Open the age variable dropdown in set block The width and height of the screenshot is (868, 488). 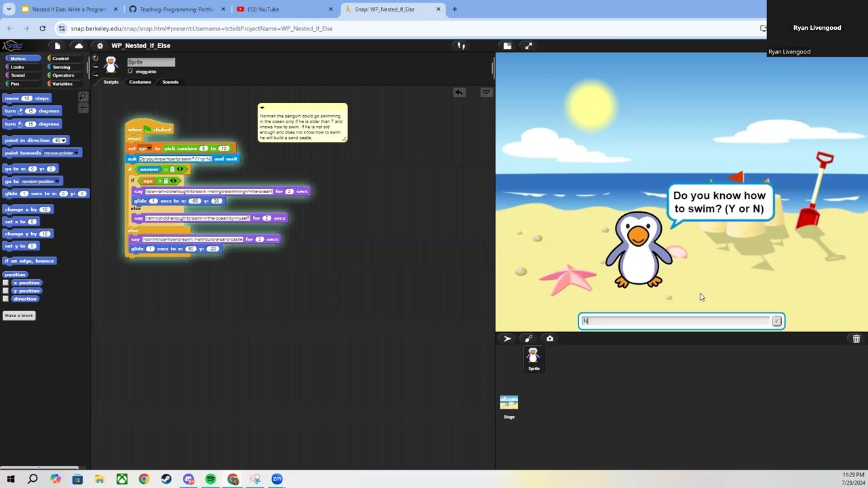coord(149,148)
